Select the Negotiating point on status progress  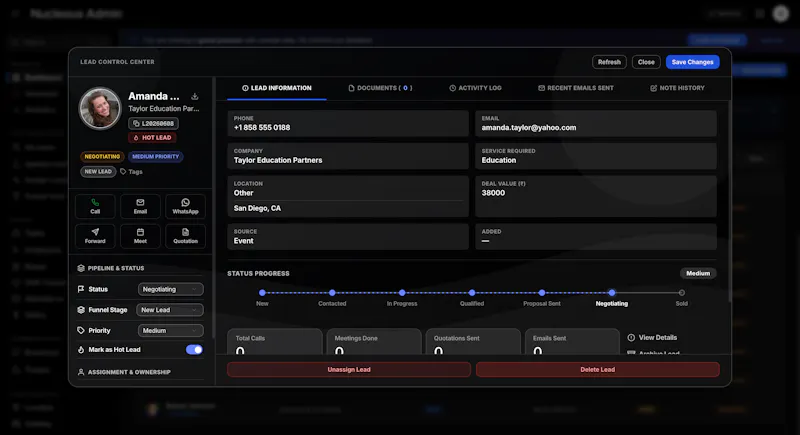pyautogui.click(x=612, y=293)
